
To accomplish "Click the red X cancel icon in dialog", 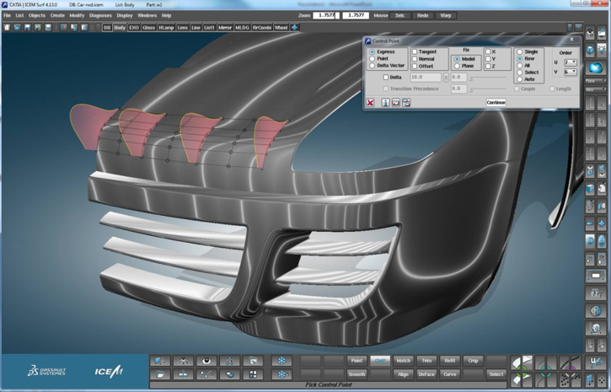I will tap(370, 102).
